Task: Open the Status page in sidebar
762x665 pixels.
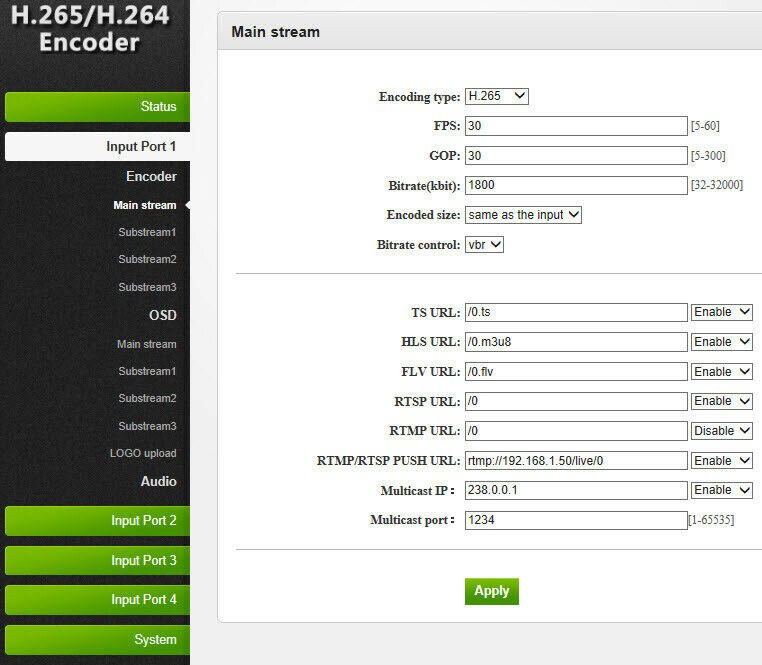Action: (97, 106)
